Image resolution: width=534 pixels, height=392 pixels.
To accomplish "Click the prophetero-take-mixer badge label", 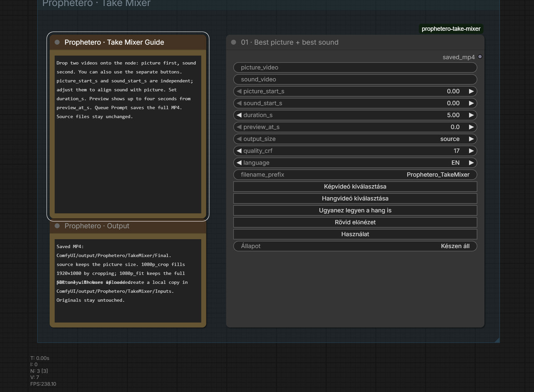I will coord(451,29).
